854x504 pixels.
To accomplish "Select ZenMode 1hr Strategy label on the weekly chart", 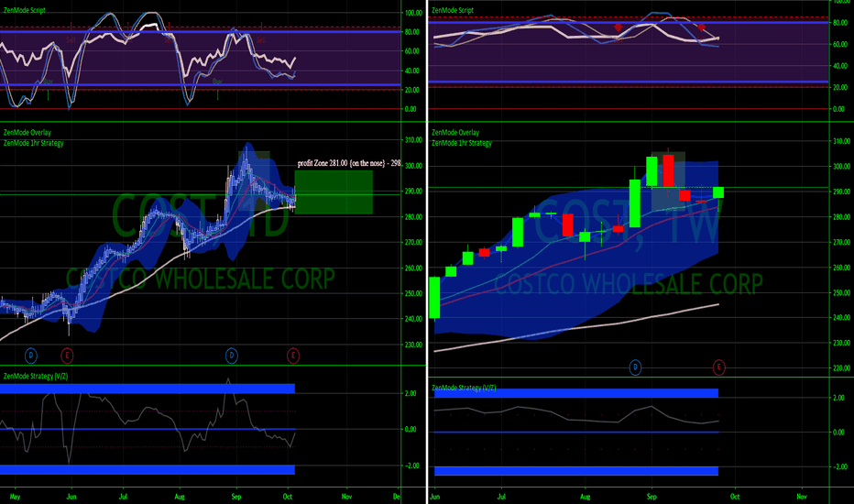I will point(461,143).
